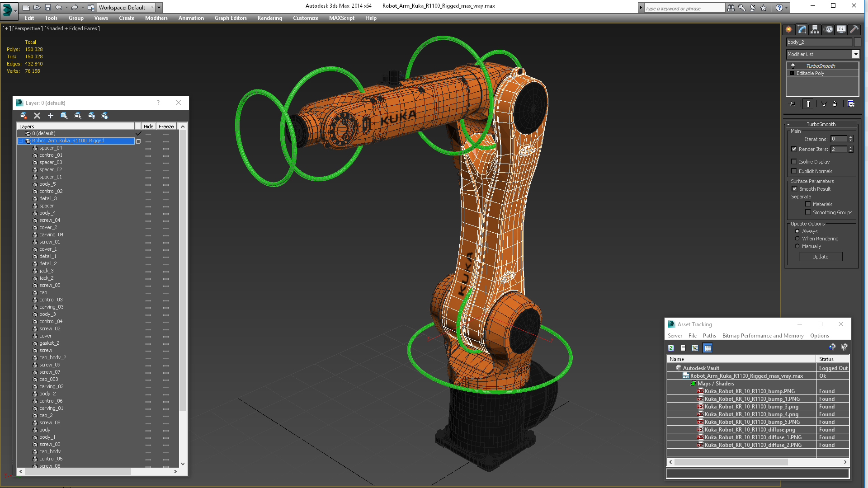
Task: Select the Always update option
Action: 797,231
